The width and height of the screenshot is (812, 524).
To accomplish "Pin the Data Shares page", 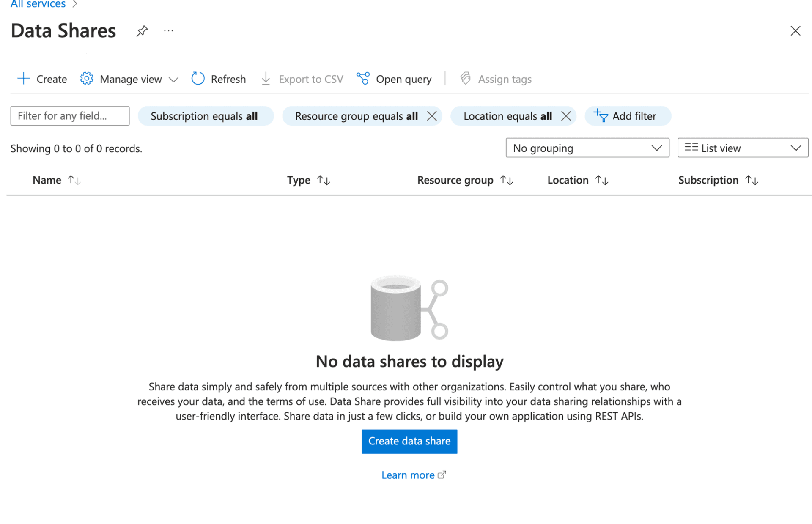I will (142, 31).
